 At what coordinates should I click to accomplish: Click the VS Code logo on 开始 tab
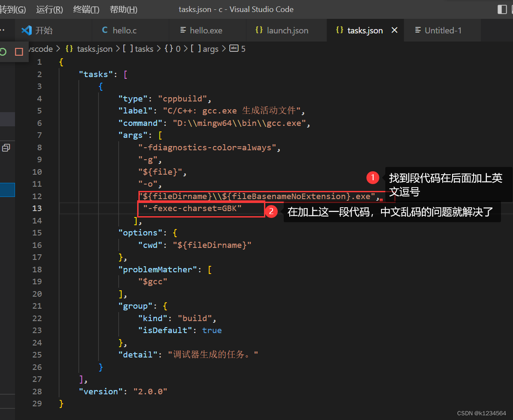click(x=27, y=30)
